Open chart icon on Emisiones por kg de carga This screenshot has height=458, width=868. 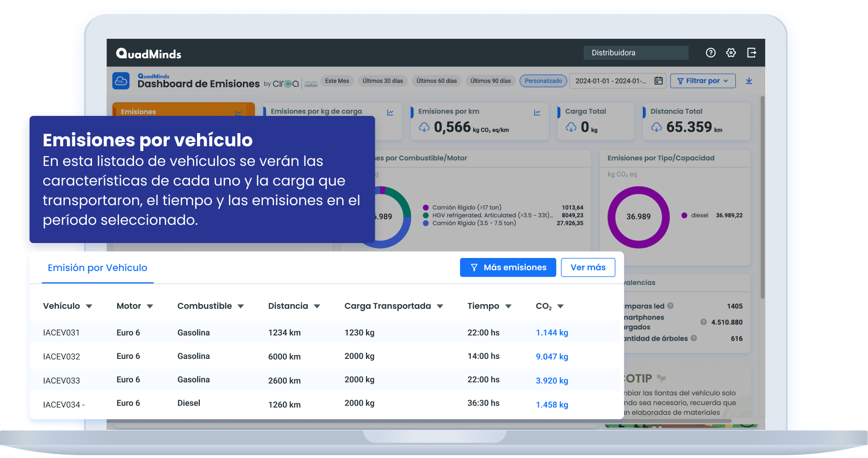click(390, 112)
